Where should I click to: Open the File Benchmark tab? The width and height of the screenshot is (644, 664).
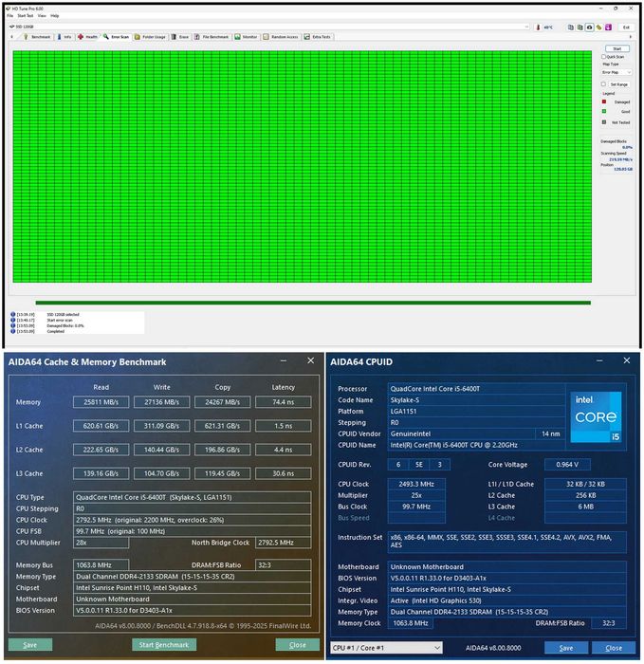(x=212, y=37)
